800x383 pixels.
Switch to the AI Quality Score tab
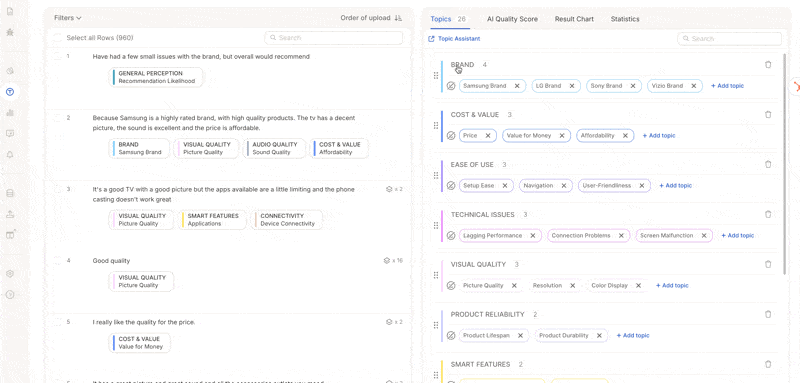[512, 19]
